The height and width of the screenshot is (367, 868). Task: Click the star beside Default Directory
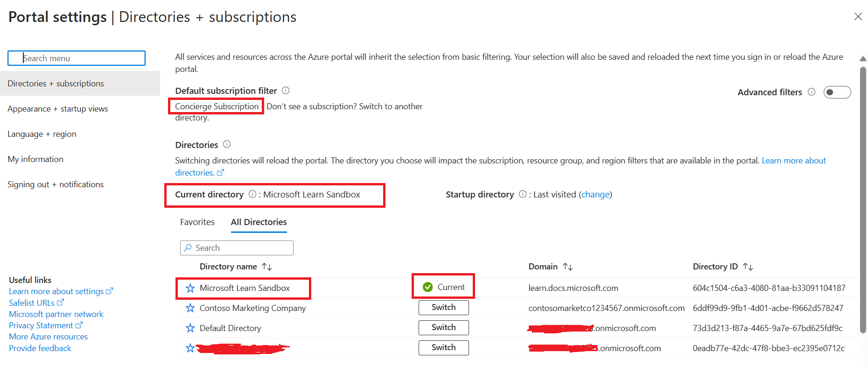tap(190, 328)
